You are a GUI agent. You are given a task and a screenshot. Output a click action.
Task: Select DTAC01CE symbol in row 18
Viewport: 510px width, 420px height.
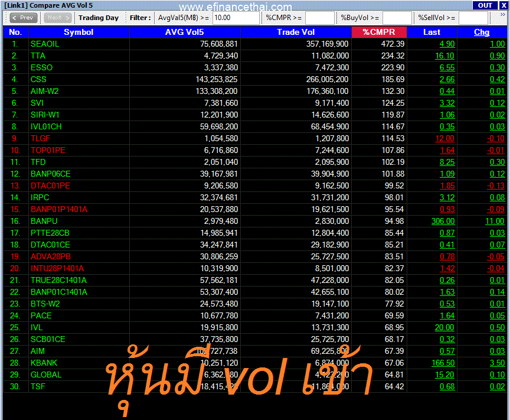pyautogui.click(x=50, y=245)
